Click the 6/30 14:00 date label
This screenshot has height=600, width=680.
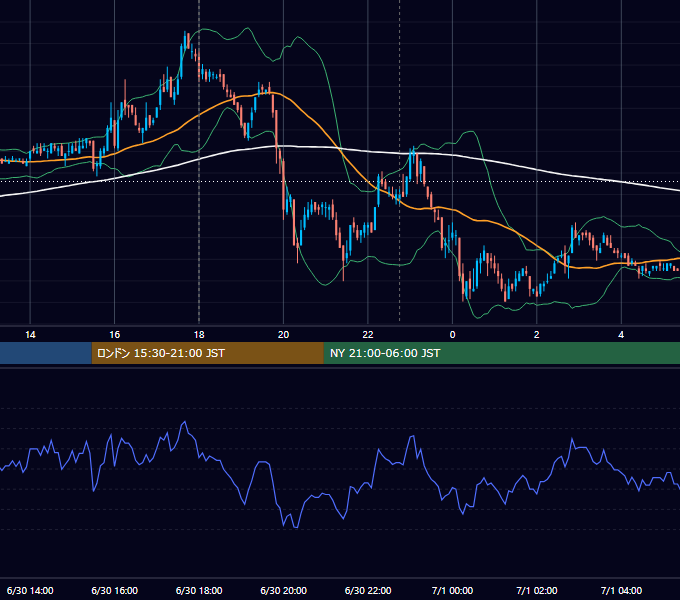point(30,590)
